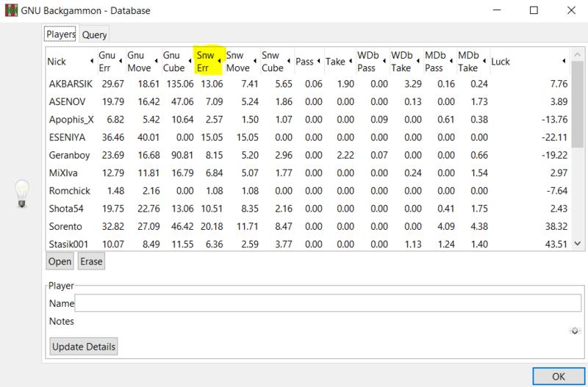Click WDb Take value 3.29

tap(413, 84)
